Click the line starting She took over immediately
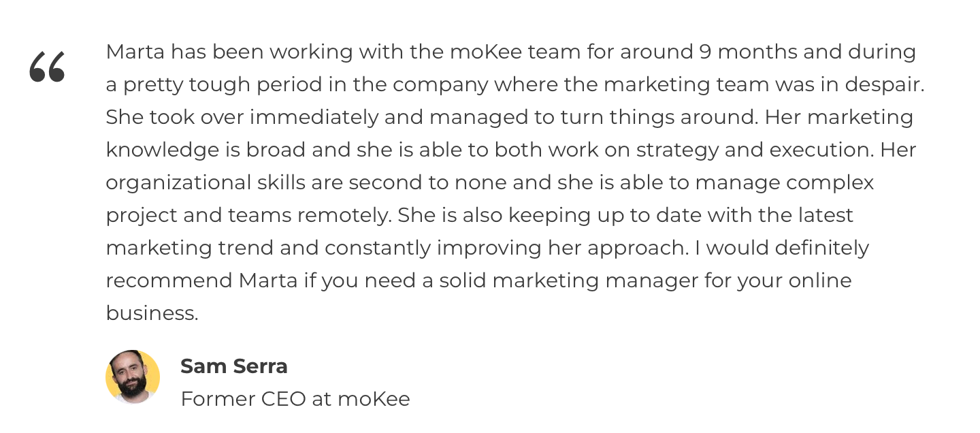 (x=510, y=117)
